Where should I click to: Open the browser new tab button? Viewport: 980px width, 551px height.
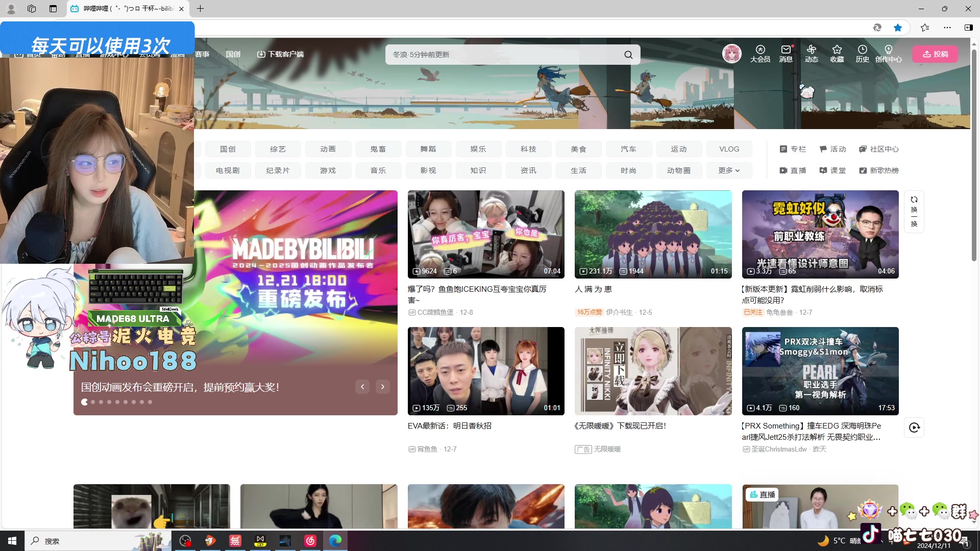point(201,9)
